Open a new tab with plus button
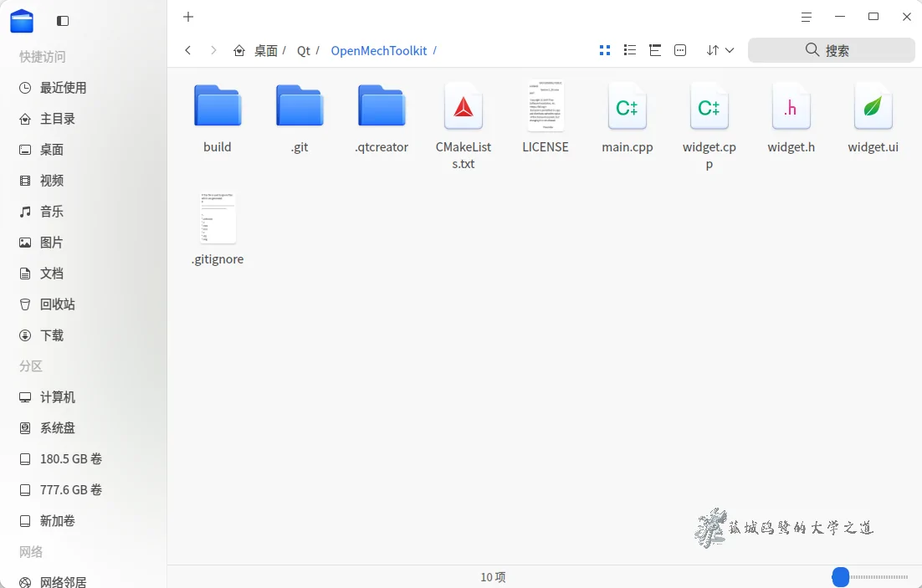Screen dimensions: 922x588 [188, 17]
